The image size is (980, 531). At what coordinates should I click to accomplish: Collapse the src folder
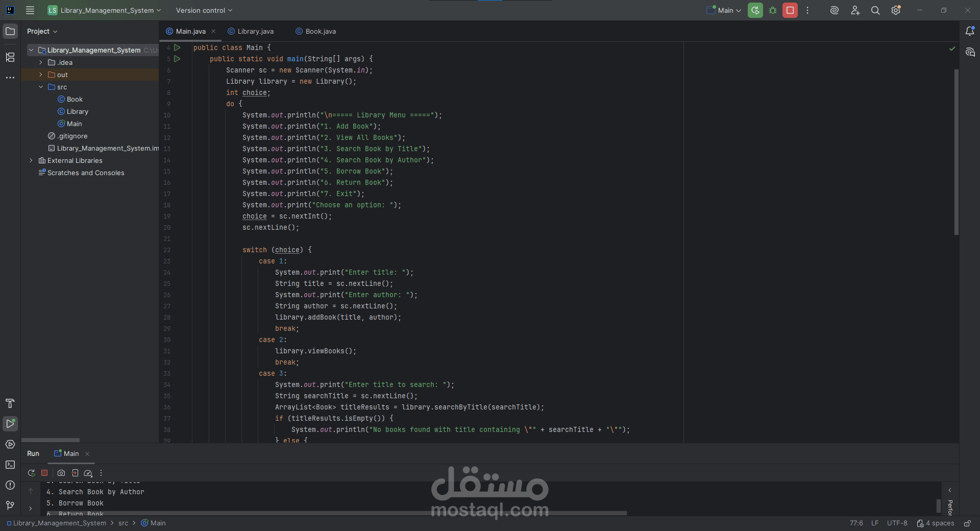[x=41, y=87]
